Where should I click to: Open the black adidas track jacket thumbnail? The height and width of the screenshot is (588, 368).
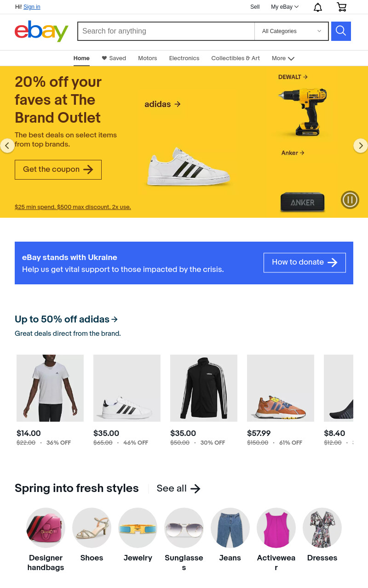tap(204, 388)
